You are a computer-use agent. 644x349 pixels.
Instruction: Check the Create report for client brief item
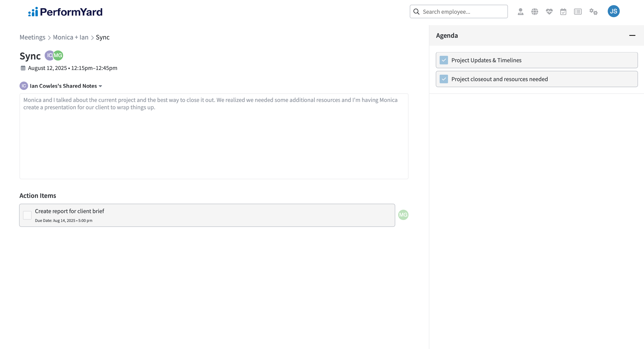point(27,215)
